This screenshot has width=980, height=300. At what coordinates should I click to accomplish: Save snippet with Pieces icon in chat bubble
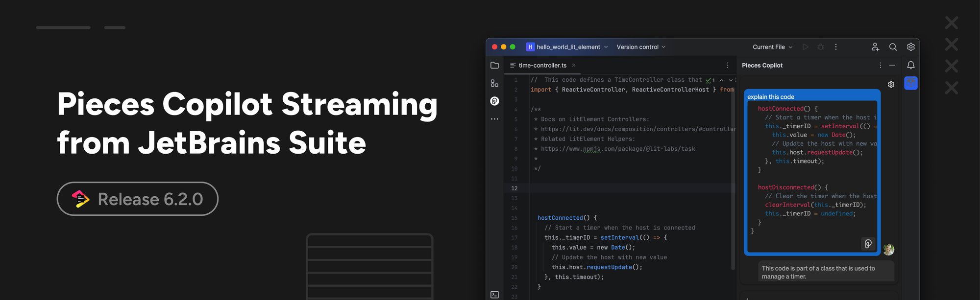click(868, 244)
